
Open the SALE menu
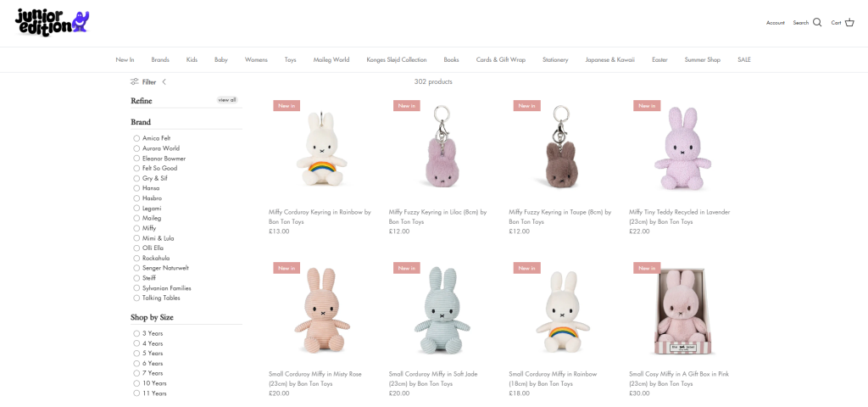click(744, 60)
